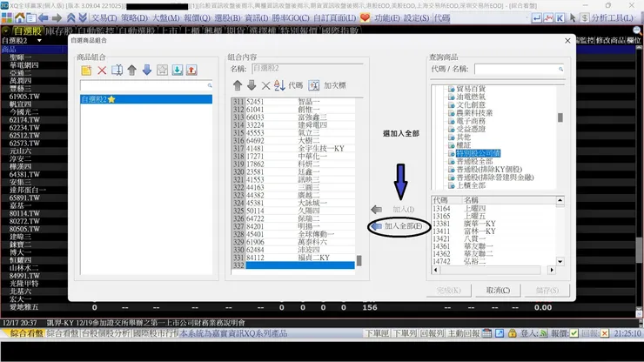Image resolution: width=644 pixels, height=362 pixels.
Task: Click the page layout icon beside home
Action: [x=31, y=17]
